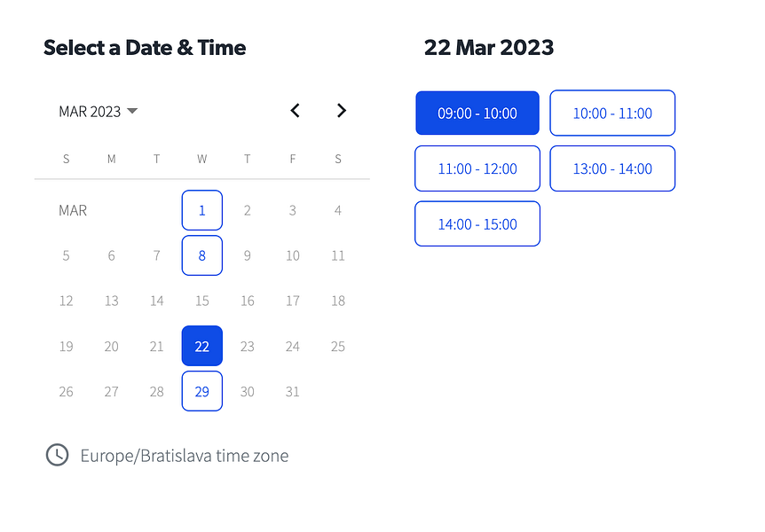
Task: Click the Europe/Bratislava time zone text
Action: click(x=184, y=456)
